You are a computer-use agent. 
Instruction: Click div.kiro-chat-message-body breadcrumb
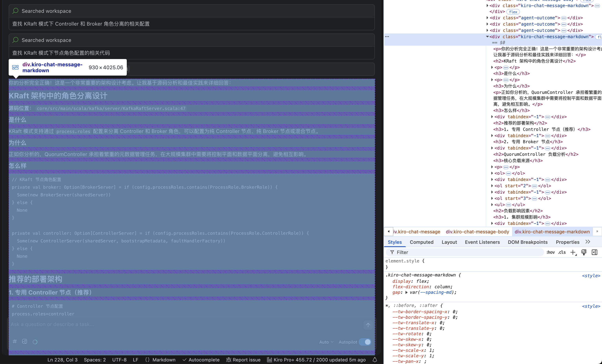tap(477, 232)
